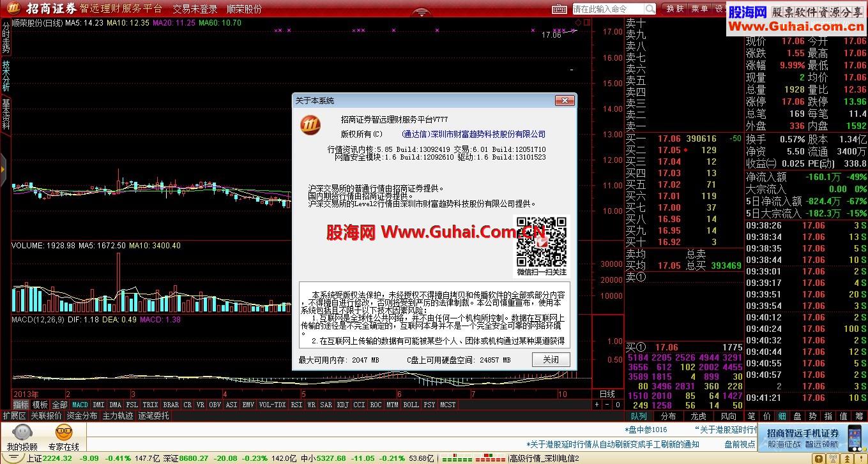Open the on-screen keyboard icon in title bar
868x464 pixels.
click(559, 9)
